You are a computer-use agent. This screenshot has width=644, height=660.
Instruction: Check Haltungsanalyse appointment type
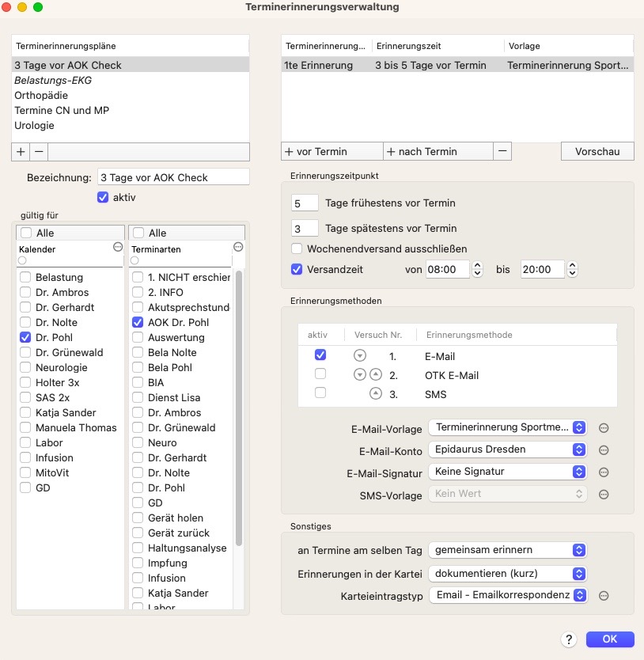coord(138,548)
